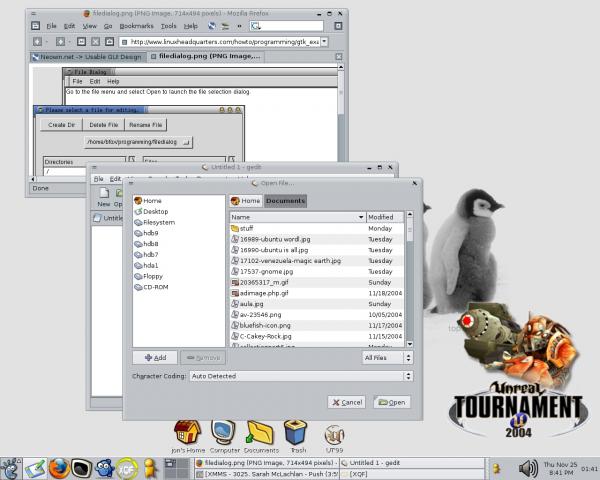Switch to the Neowin.net Usable GUI Design tab
This screenshot has height=480, width=600.
tap(88, 57)
